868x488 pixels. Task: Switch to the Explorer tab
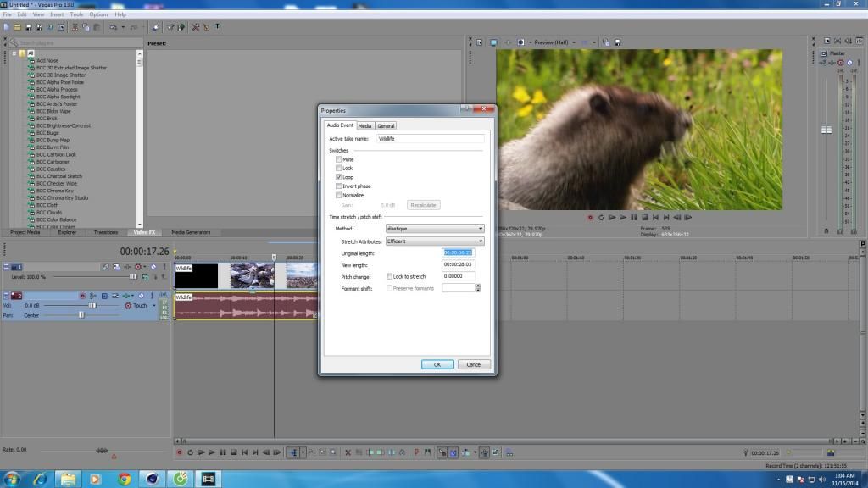tap(67, 232)
